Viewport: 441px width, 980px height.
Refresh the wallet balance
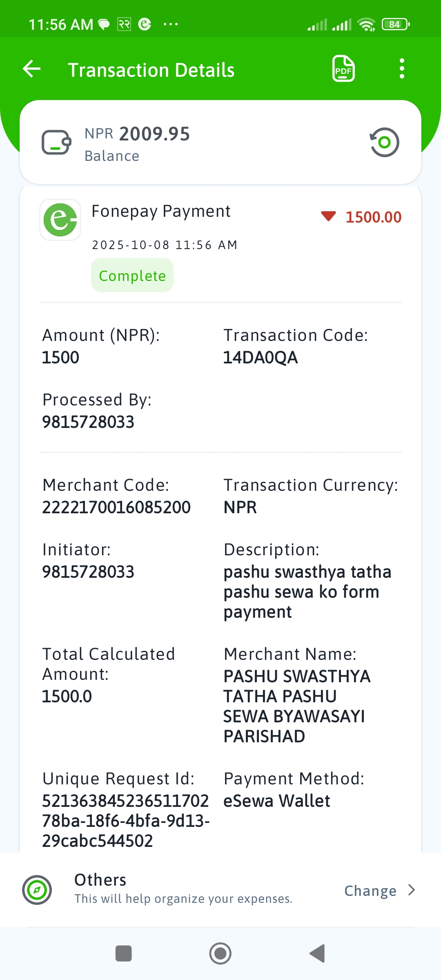[x=384, y=142]
